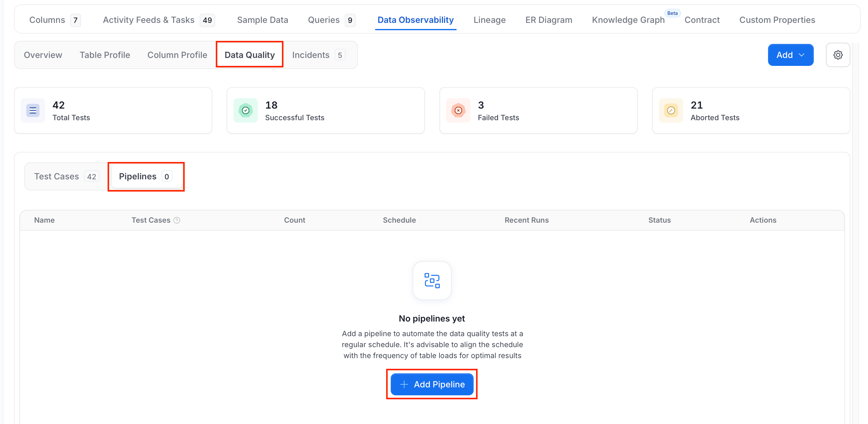
Task: Click the Successful Tests checkmark icon
Action: pos(246,110)
